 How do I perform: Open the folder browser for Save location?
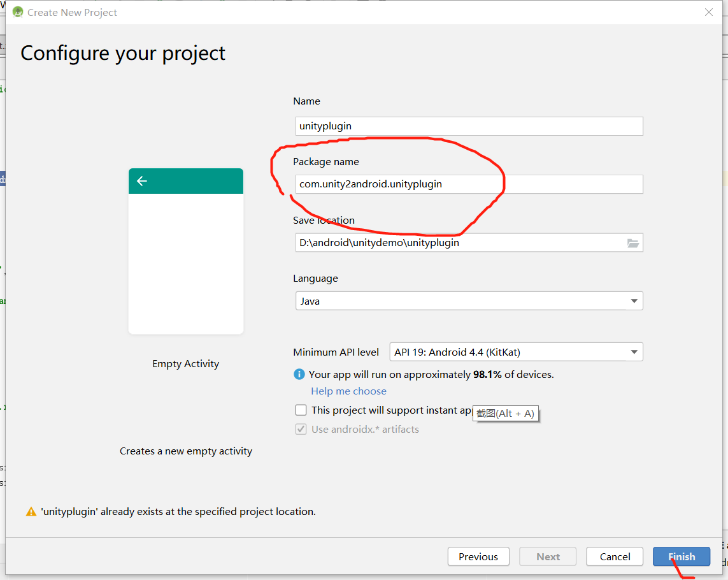coord(633,242)
